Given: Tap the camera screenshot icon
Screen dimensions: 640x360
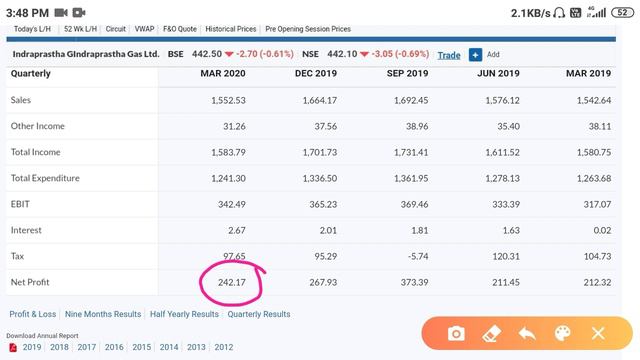Looking at the screenshot, I should (456, 333).
